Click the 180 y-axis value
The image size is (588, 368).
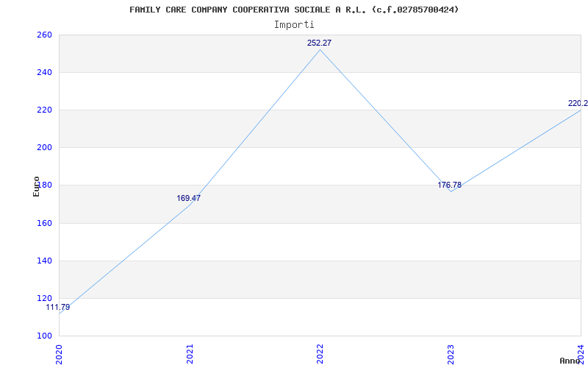click(44, 185)
